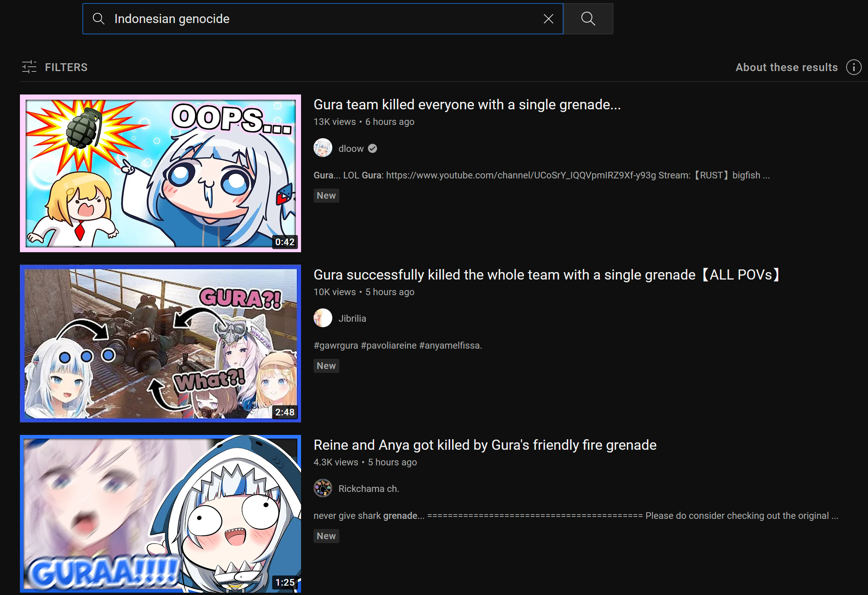Viewport: 868px width, 595px height.
Task: Click the search submit magnifier button
Action: (x=588, y=19)
